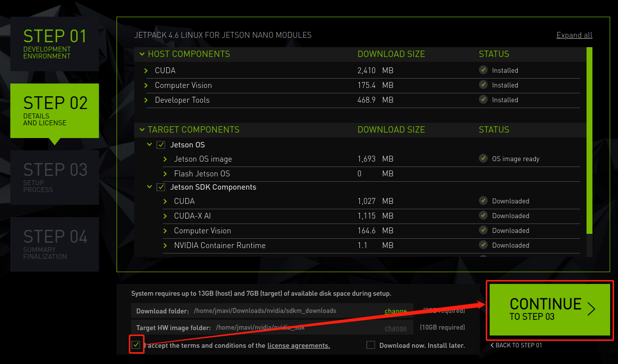Click CONTINUE TO STEP 03 button
This screenshot has width=618, height=364.
pos(550,310)
